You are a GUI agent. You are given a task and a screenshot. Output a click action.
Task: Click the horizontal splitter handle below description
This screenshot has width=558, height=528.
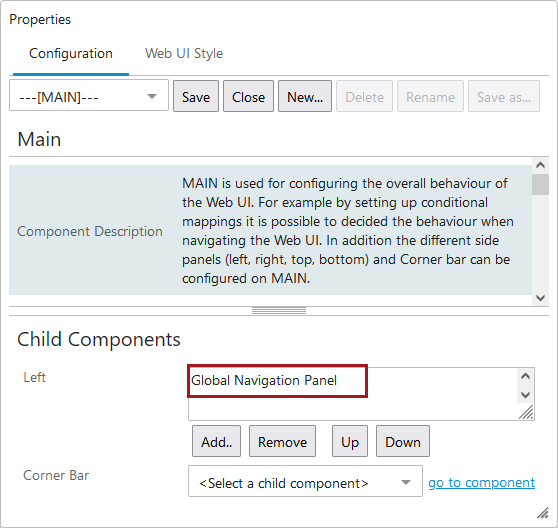click(279, 311)
